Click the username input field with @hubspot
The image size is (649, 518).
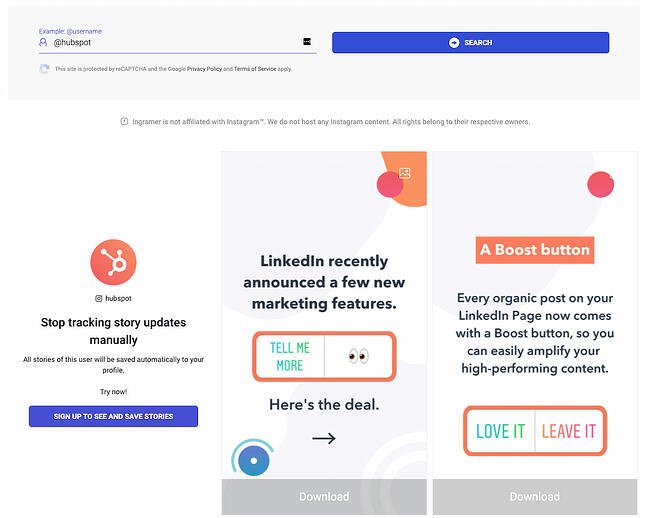tap(177, 42)
